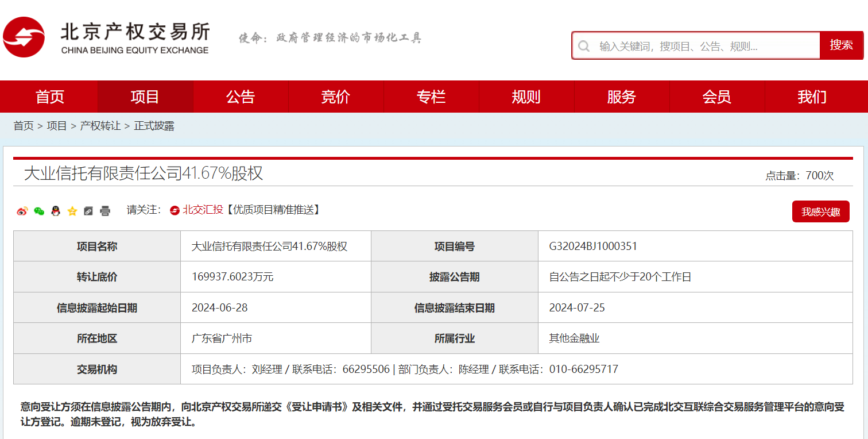Image resolution: width=868 pixels, height=439 pixels.
Task: Click the 产权转让 breadcrumb link
Action: 100,126
